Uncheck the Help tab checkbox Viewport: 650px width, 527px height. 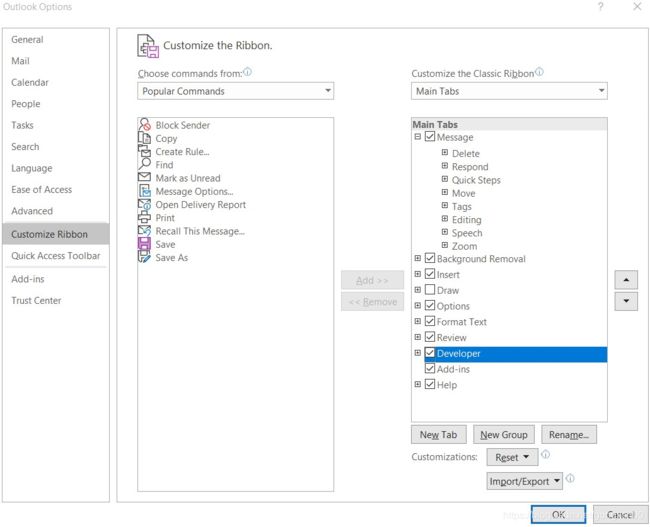[x=430, y=384]
